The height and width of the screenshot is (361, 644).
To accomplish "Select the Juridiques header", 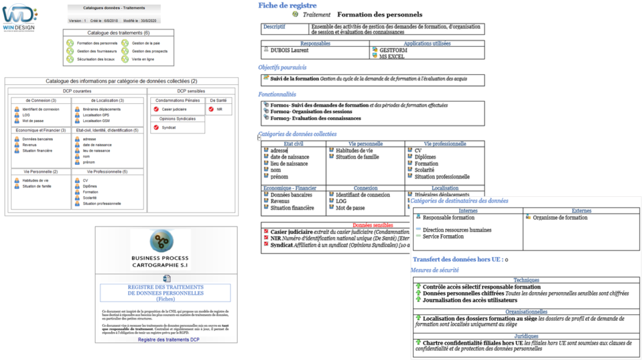I will point(526,336).
